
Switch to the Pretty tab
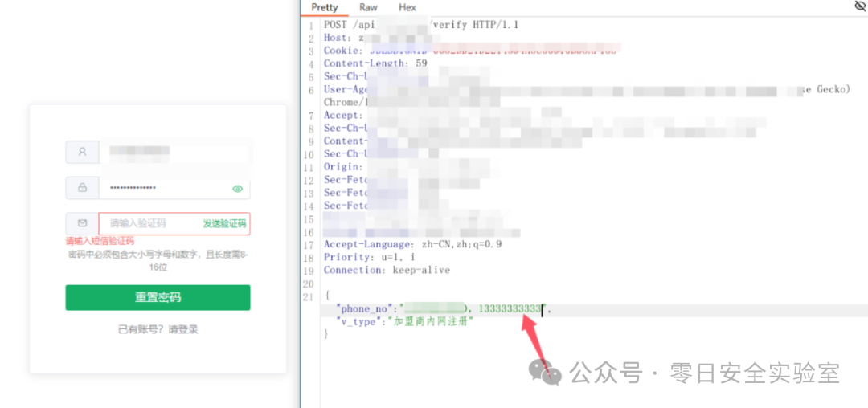(x=324, y=7)
